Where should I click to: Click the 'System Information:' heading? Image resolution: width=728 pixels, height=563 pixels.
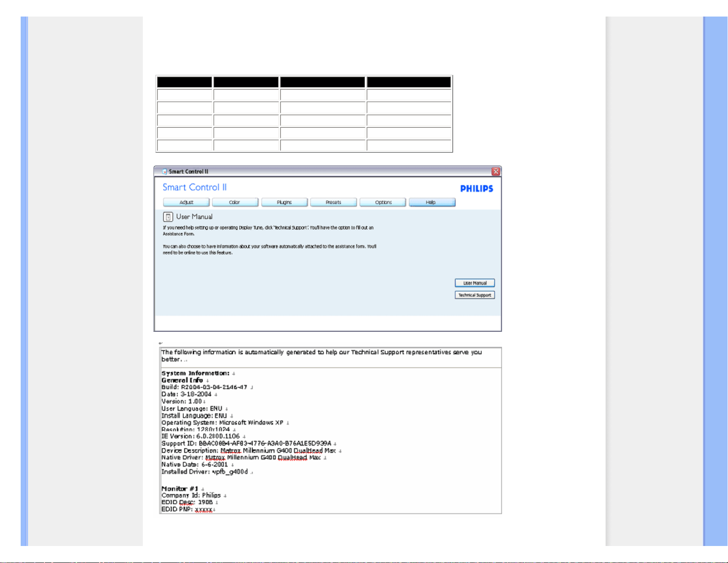[196, 373]
